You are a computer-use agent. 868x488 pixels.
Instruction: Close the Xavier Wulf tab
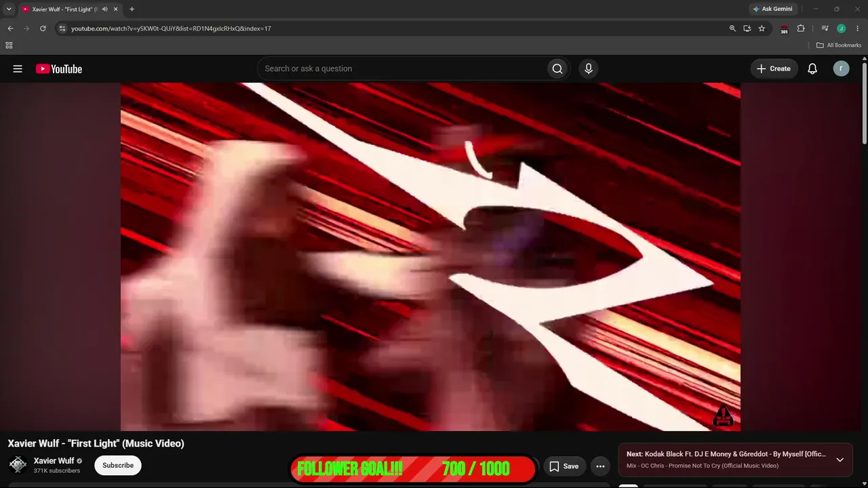tap(115, 9)
